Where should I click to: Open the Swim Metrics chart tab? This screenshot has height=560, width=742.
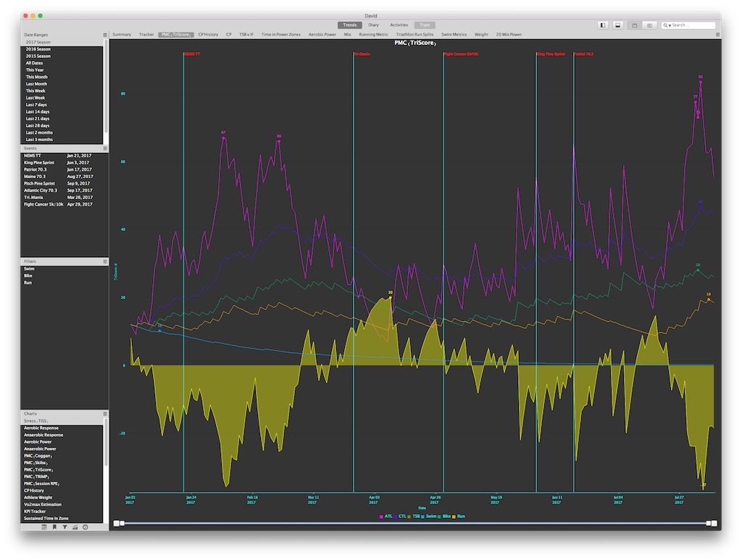click(454, 35)
